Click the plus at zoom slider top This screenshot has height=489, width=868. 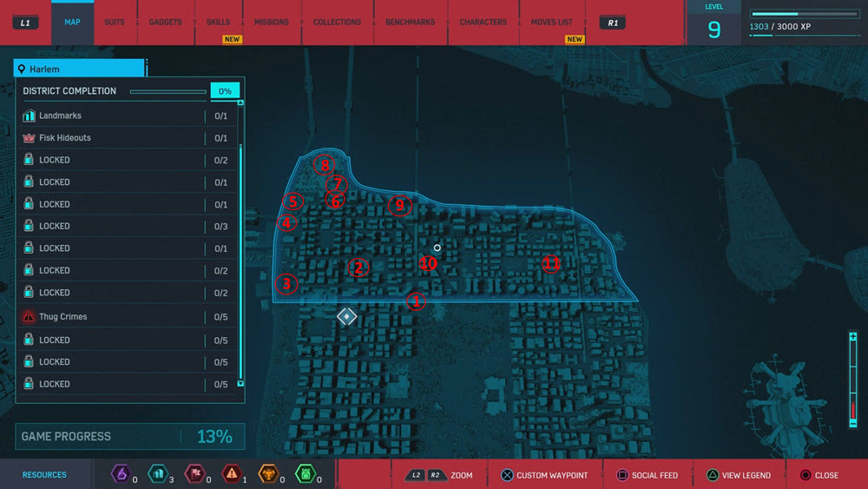click(853, 337)
